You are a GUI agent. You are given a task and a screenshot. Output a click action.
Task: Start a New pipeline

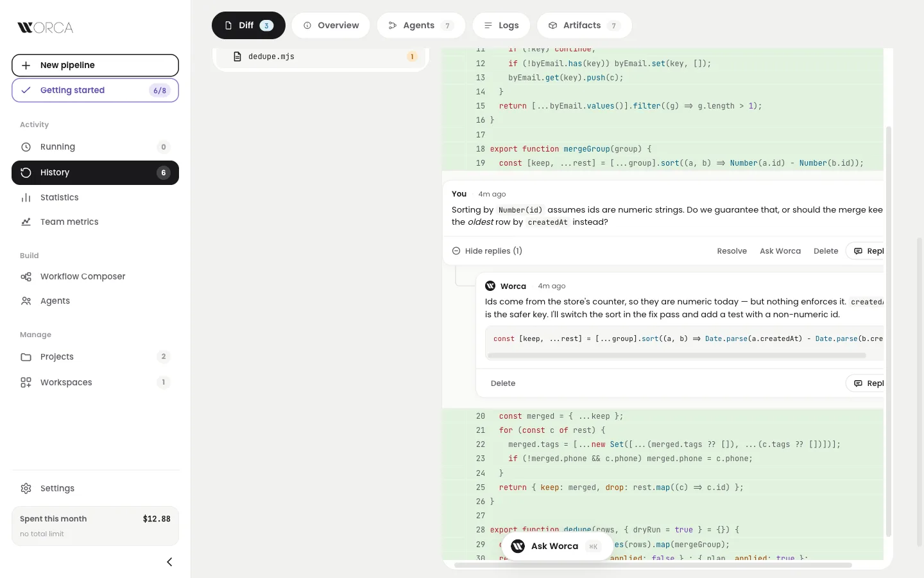[95, 66]
